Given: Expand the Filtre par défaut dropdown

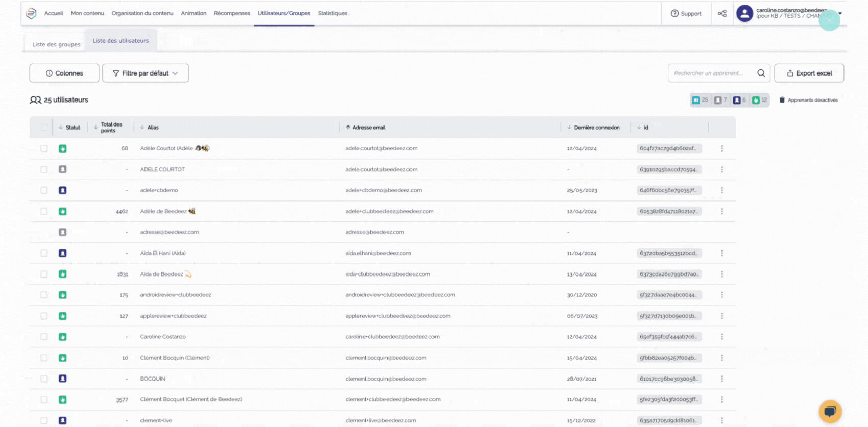Looking at the screenshot, I should 146,73.
